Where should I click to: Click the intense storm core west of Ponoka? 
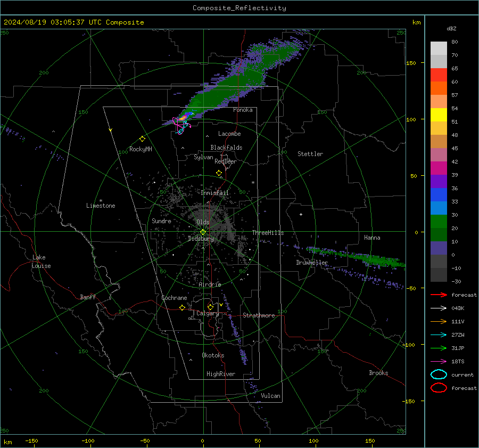tap(183, 117)
